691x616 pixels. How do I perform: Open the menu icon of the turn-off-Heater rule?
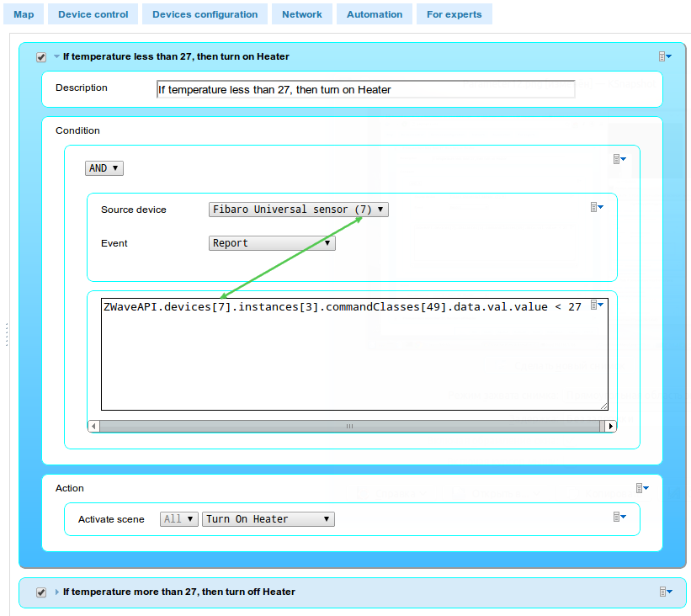[664, 592]
